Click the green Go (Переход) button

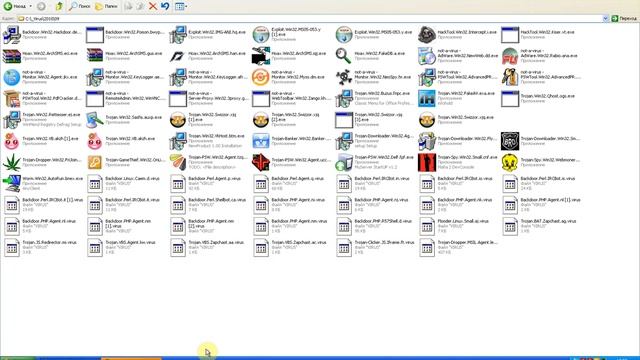[x=624, y=18]
